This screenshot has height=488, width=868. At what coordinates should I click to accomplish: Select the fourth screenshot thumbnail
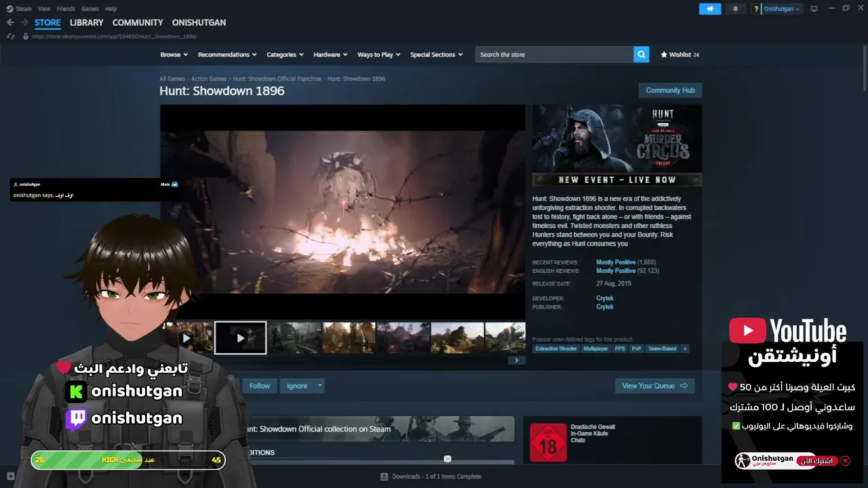point(349,338)
